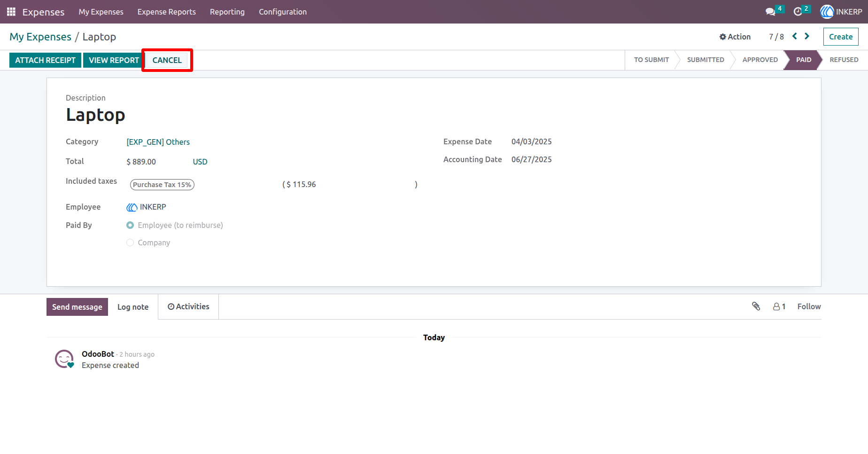Click the Expenses app title
The image size is (868, 454).
[x=43, y=12]
